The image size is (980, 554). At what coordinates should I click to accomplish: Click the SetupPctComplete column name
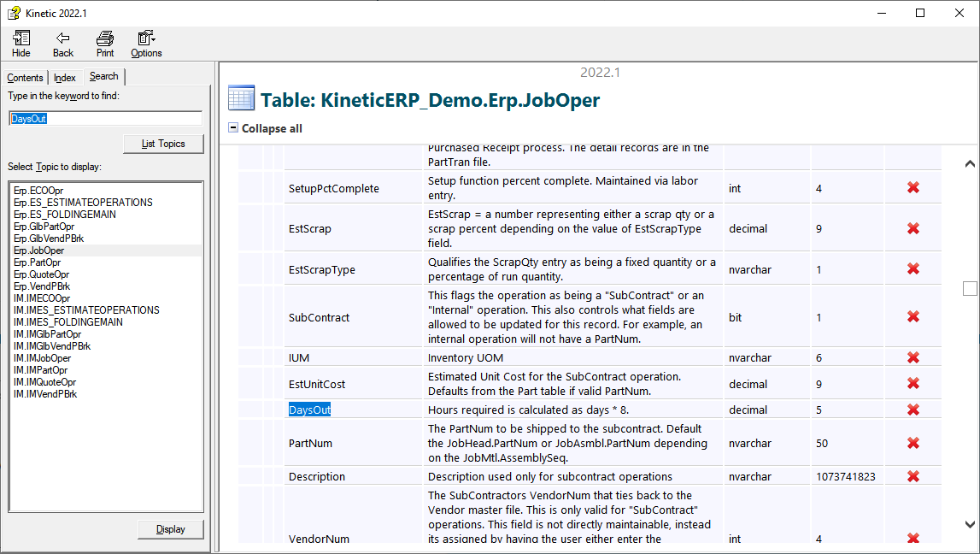point(334,188)
